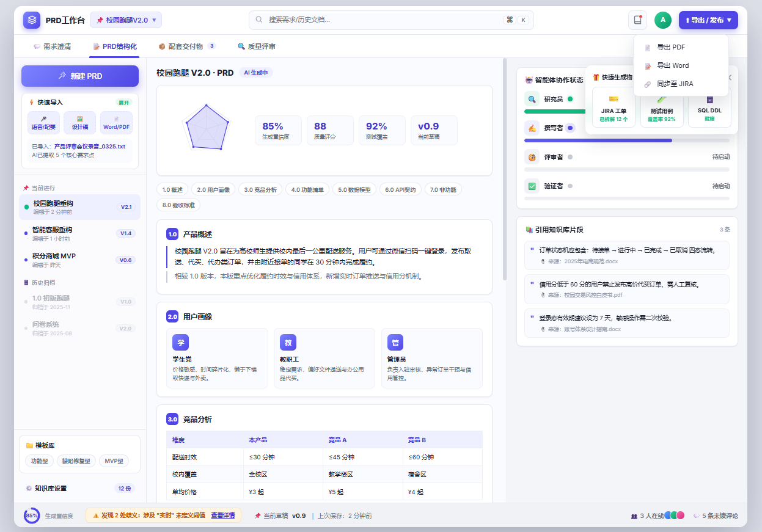Open the 产品评审会议录音_0325.txt file link
The height and width of the screenshot is (532, 762).
(x=90, y=147)
